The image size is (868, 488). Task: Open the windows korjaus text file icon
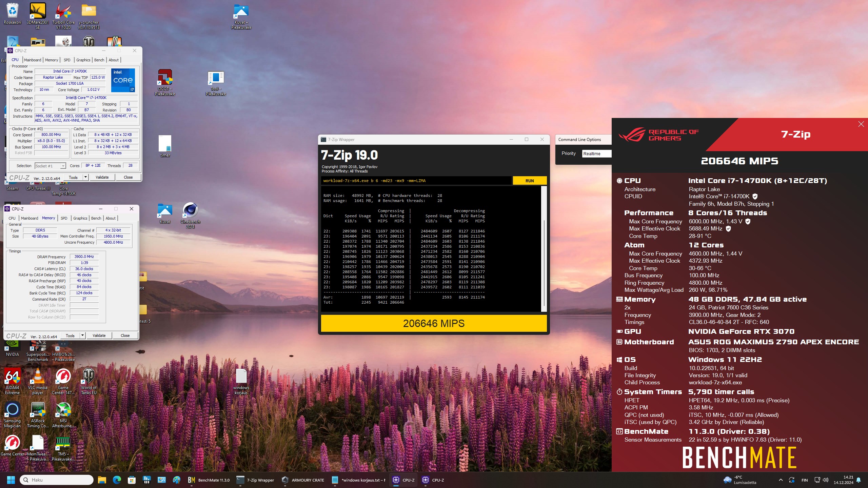[241, 382]
